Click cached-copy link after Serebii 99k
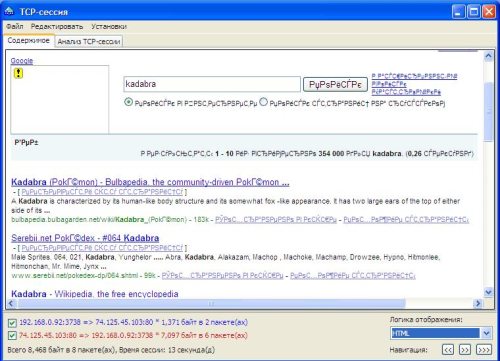500x361 pixels. pyautogui.click(x=222, y=276)
